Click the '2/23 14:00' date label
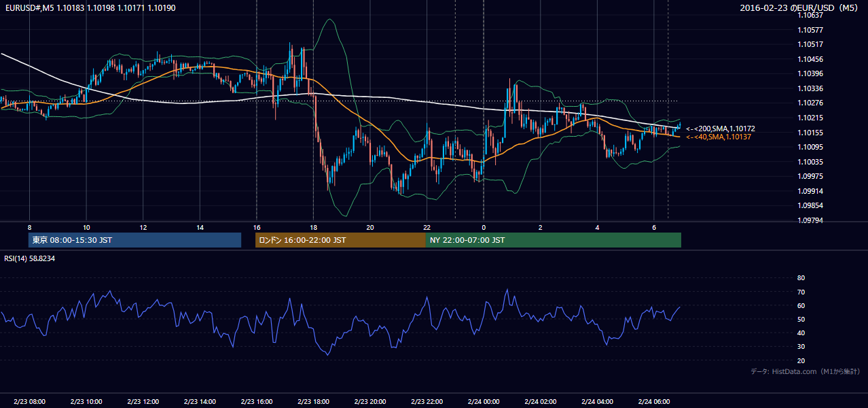The image size is (868, 408). pos(200,402)
